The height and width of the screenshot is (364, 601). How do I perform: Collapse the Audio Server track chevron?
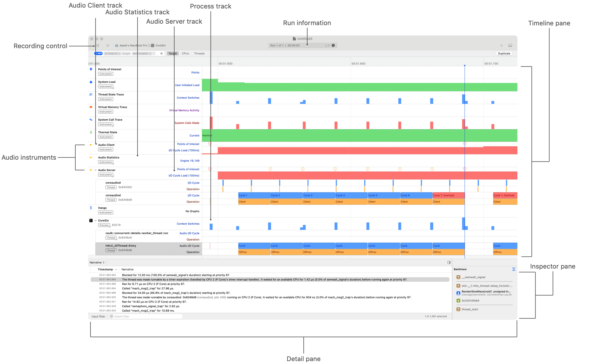(95, 170)
